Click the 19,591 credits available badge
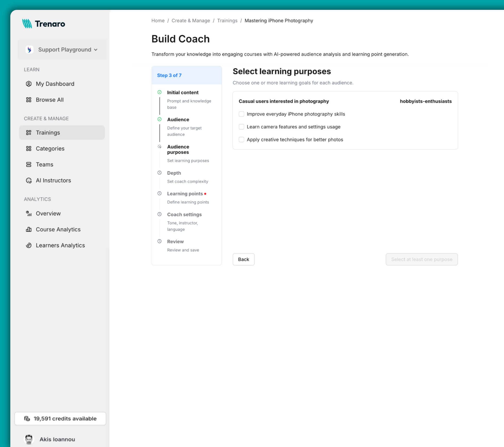The height and width of the screenshot is (447, 504). (60, 418)
